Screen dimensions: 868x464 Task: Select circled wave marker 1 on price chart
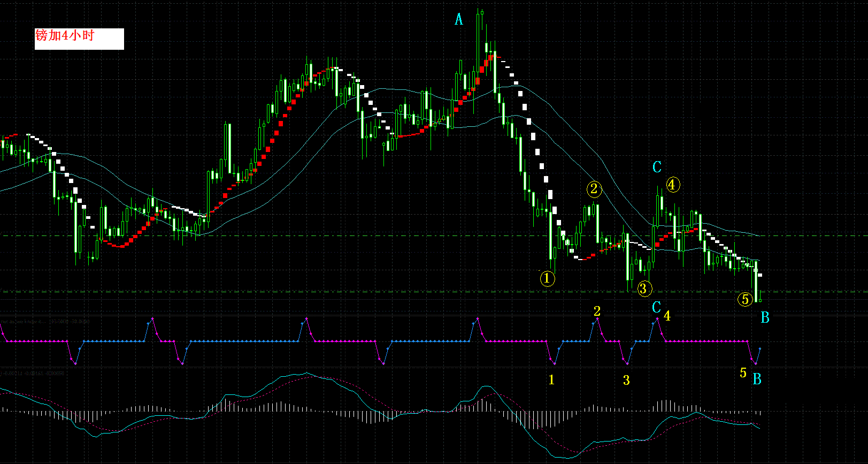(x=547, y=278)
